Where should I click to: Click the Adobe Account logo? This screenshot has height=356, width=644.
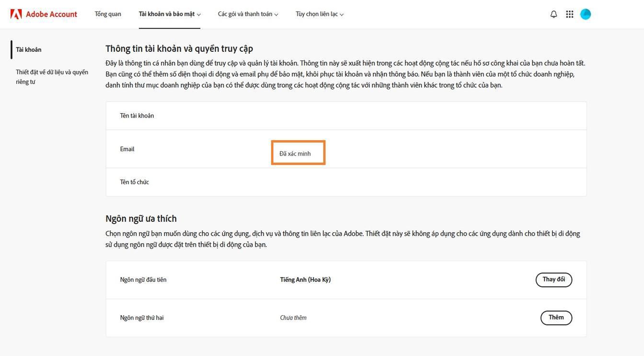point(44,13)
